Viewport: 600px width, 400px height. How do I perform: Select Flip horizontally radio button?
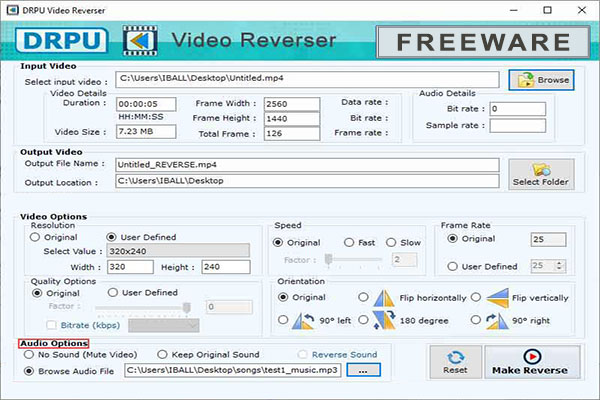363,297
